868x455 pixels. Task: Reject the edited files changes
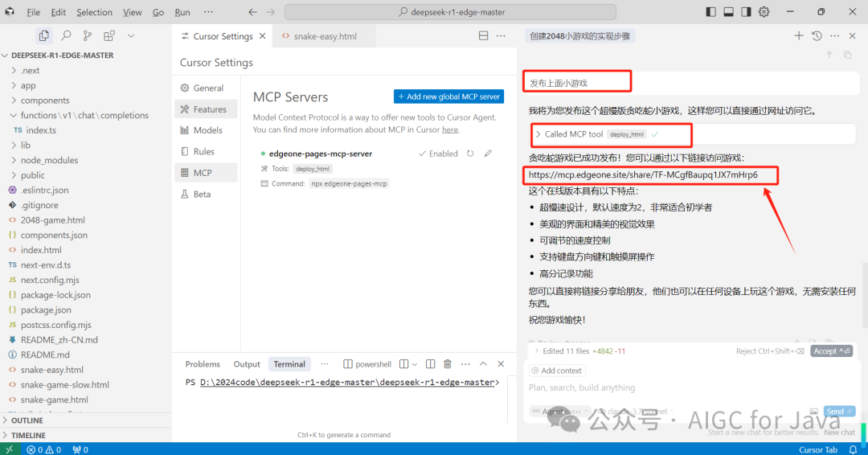pyautogui.click(x=769, y=351)
